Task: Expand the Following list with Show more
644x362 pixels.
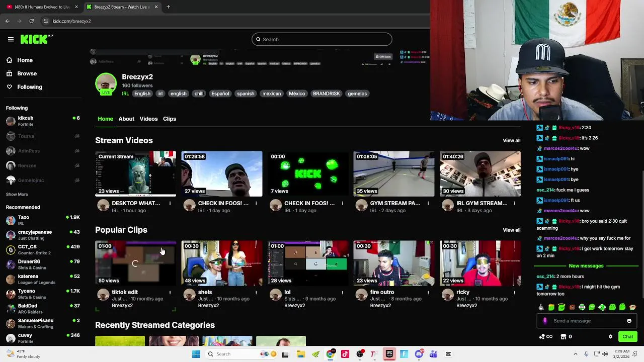Action: click(17, 194)
